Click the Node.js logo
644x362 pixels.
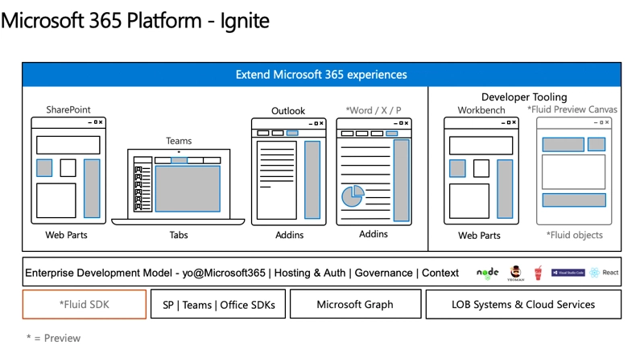[487, 273]
